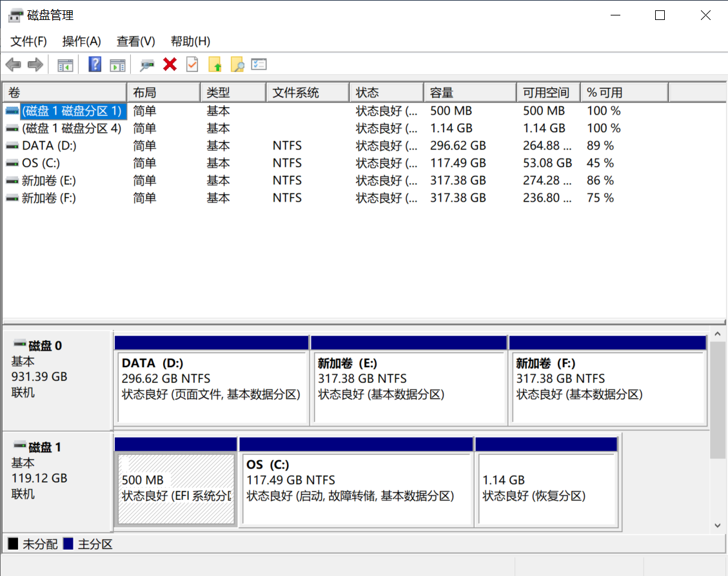This screenshot has height=576, width=728.
Task: Maximize the Disk Management window
Action: tap(660, 15)
